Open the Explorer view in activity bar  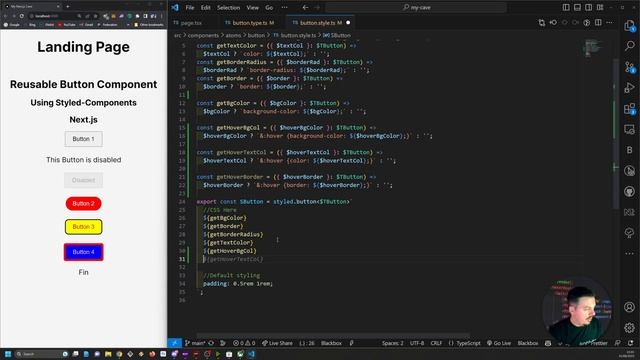(x=629, y=26)
